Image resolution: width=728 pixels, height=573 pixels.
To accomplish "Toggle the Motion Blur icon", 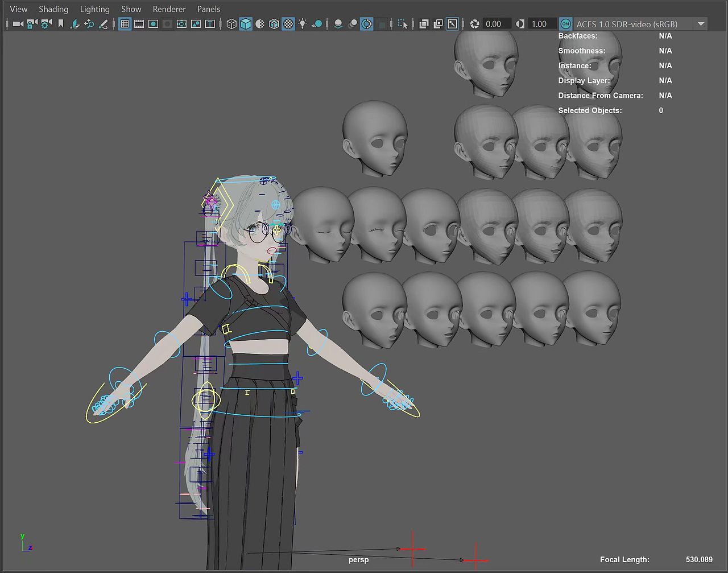I will point(353,24).
